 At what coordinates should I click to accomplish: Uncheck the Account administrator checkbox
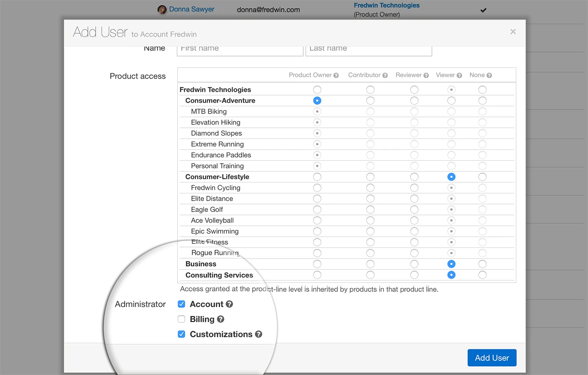coord(182,304)
